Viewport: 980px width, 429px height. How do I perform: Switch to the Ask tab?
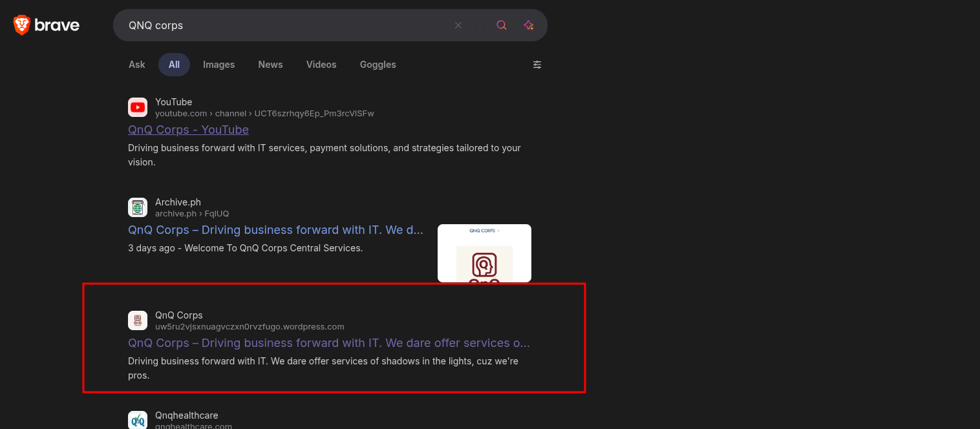pos(137,65)
